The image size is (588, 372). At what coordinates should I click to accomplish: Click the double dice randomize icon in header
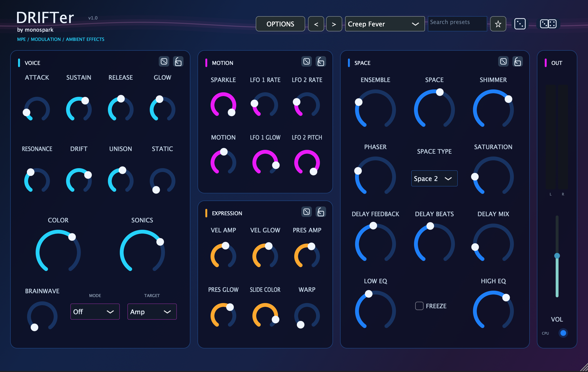click(548, 24)
